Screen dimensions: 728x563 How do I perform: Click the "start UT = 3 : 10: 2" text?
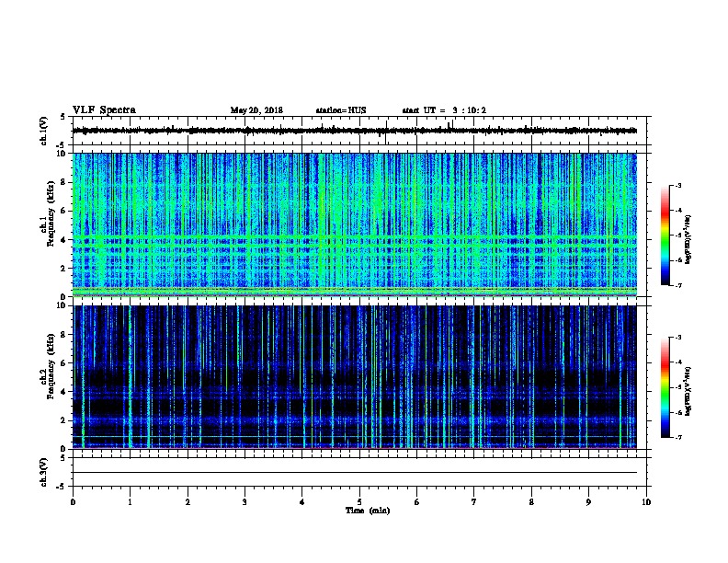[444, 110]
